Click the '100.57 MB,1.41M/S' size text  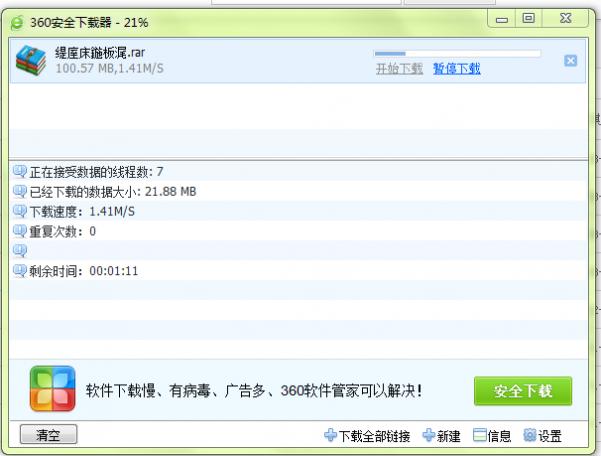[x=110, y=69]
